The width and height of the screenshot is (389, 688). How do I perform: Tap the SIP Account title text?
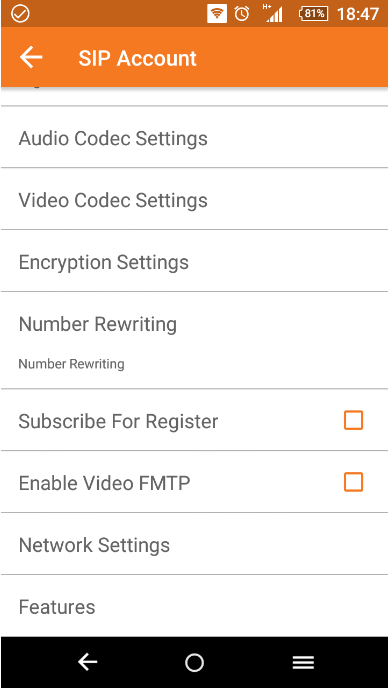click(x=137, y=58)
